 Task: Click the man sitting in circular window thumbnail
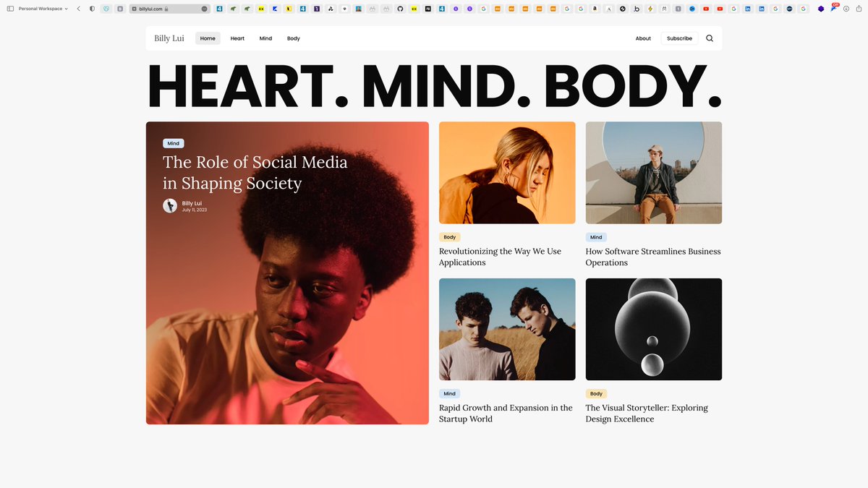click(654, 173)
